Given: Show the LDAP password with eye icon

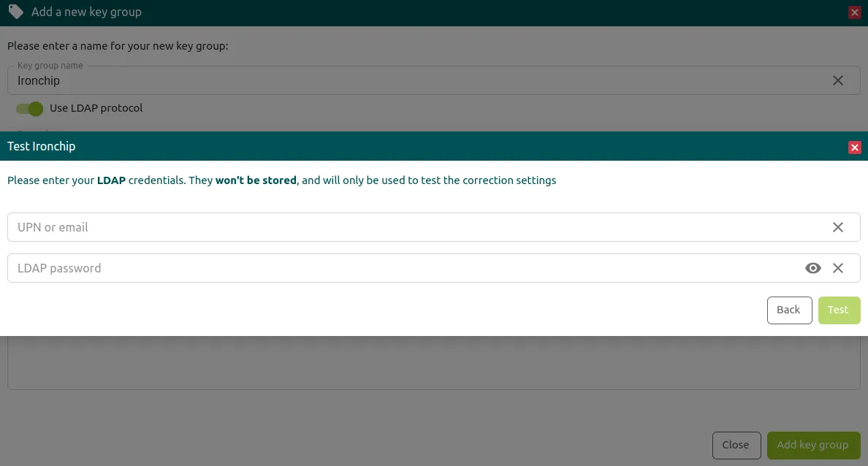Looking at the screenshot, I should [x=812, y=268].
